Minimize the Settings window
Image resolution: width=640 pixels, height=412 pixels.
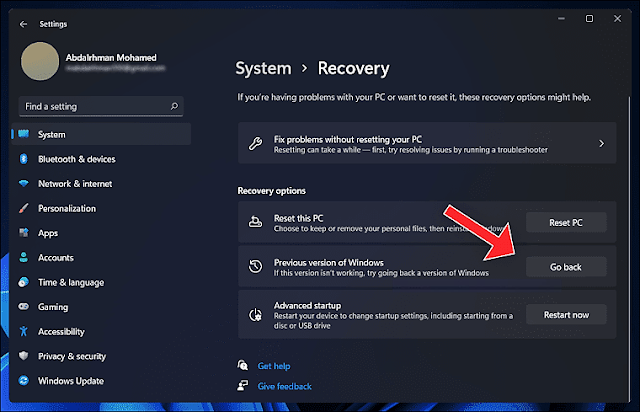(561, 18)
